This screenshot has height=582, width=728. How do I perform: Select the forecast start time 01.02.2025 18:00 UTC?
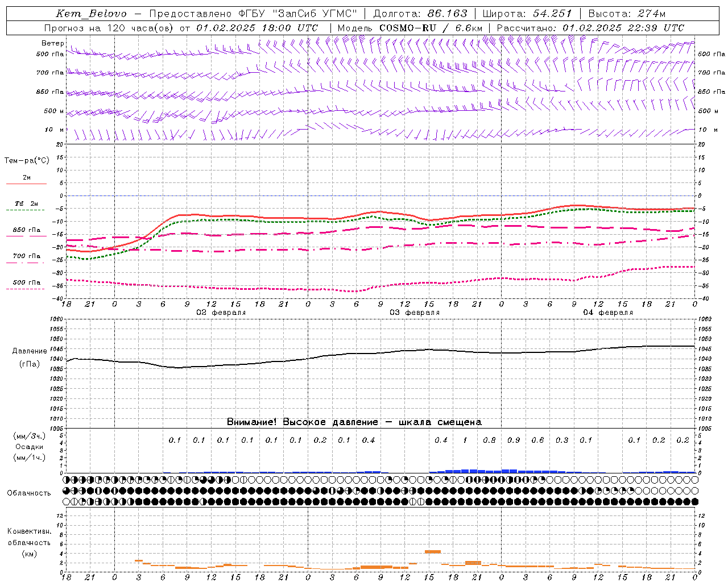click(x=257, y=28)
